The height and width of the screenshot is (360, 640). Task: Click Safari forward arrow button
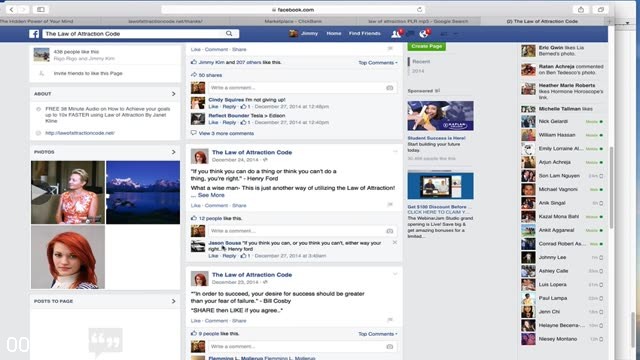[23, 9]
